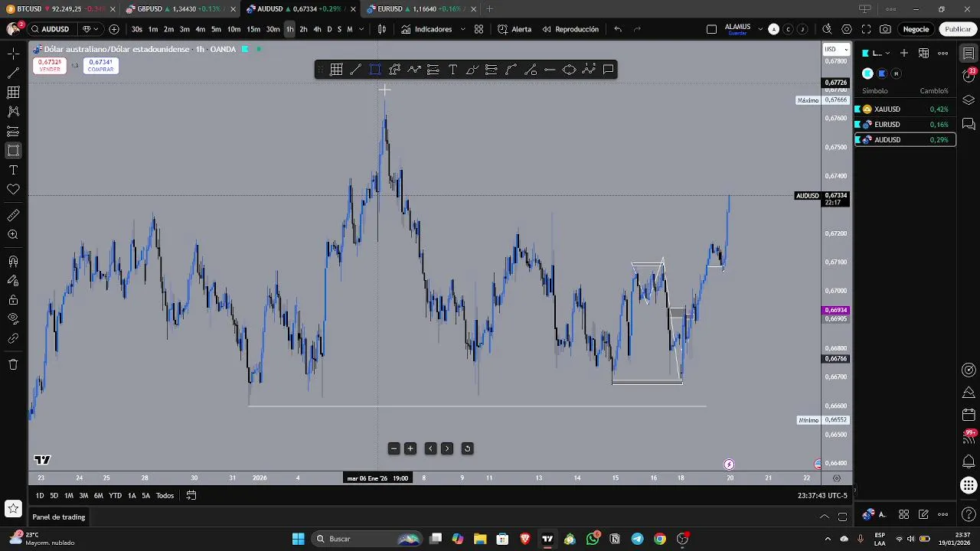Select the ellipse tool in floating toolbar
980x551 pixels.
(x=569, y=70)
